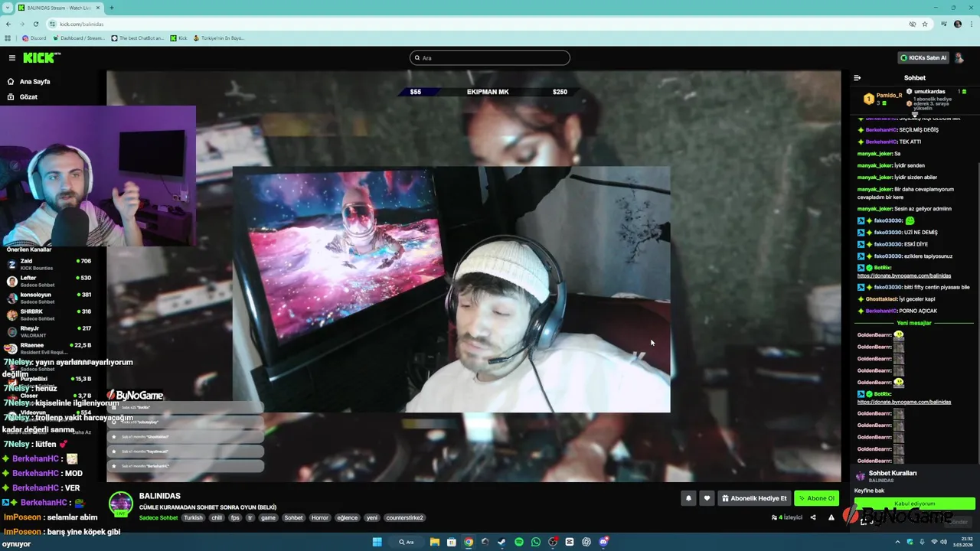
Task: Reload the page
Action: pos(35,24)
